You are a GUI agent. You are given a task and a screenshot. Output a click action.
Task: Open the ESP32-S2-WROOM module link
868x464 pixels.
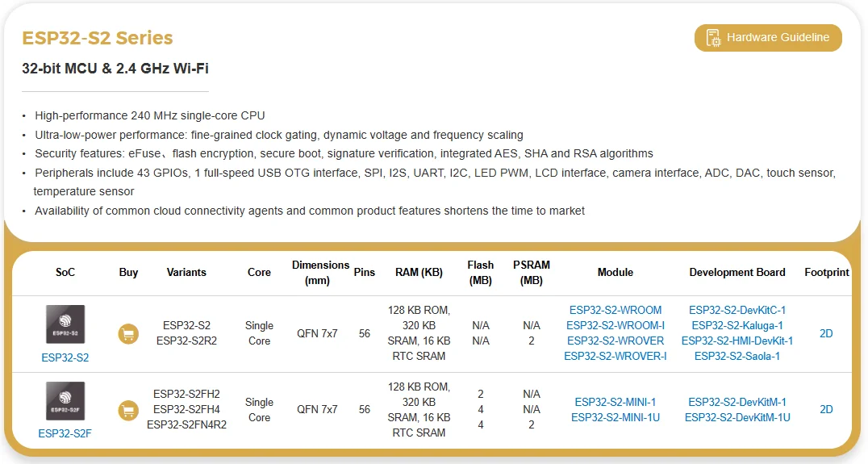[x=616, y=310]
